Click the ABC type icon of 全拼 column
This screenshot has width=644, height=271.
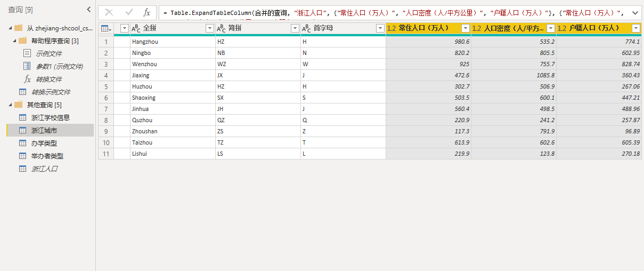[136, 28]
